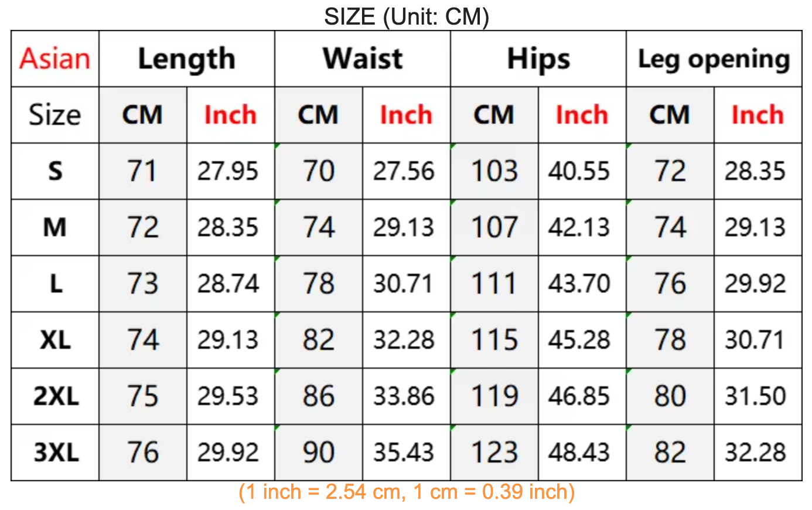Click the orange inch conversion note
The image size is (812, 510).
pyautogui.click(x=406, y=492)
